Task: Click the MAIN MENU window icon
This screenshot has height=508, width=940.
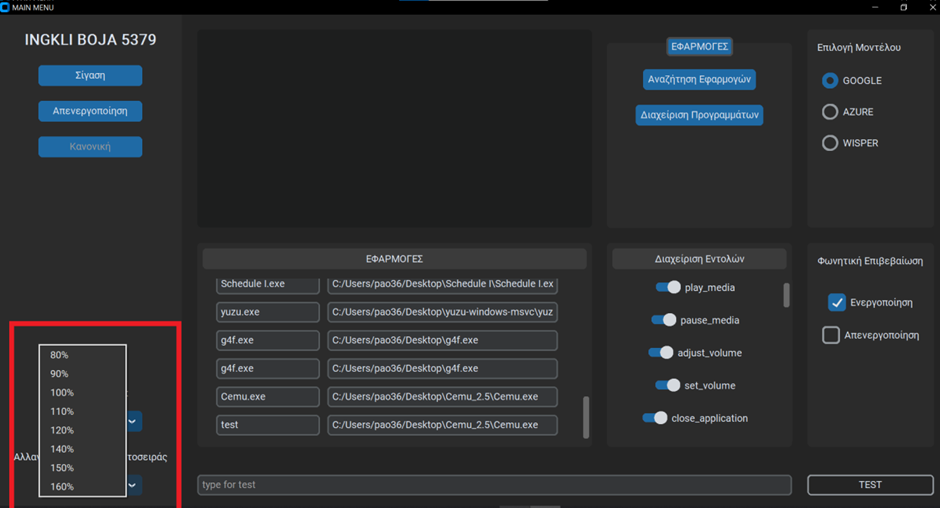Action: coord(5,7)
